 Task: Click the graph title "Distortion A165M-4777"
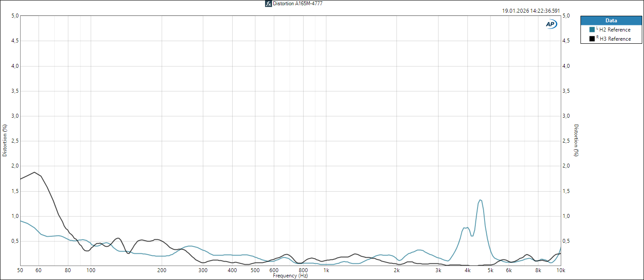(298, 3)
